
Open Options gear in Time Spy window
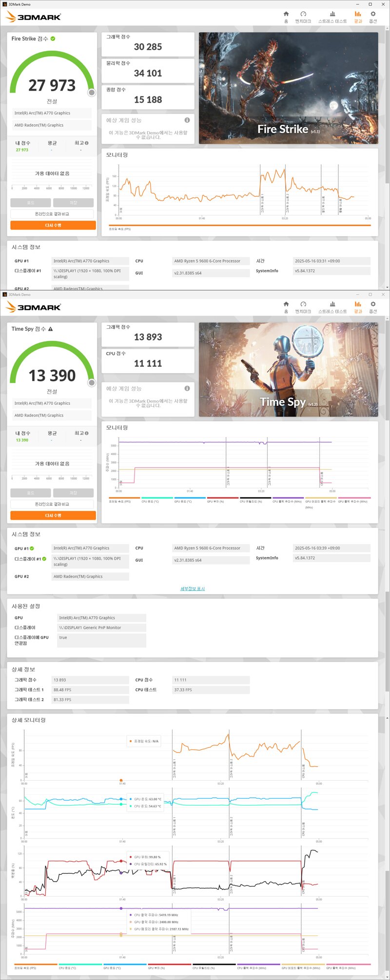click(373, 307)
